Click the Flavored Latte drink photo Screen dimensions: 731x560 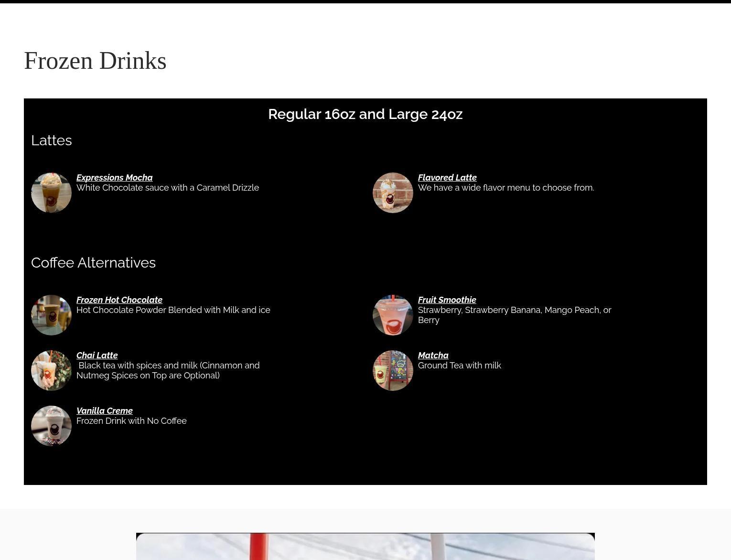click(393, 193)
